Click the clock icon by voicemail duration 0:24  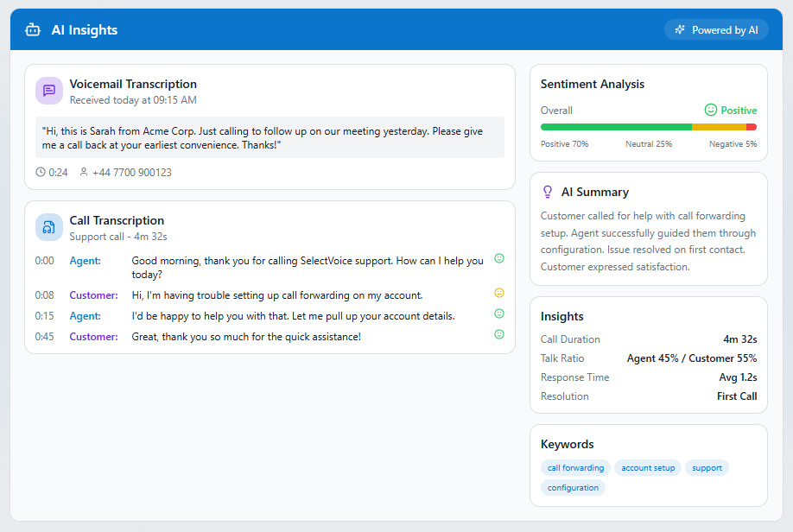tap(41, 172)
